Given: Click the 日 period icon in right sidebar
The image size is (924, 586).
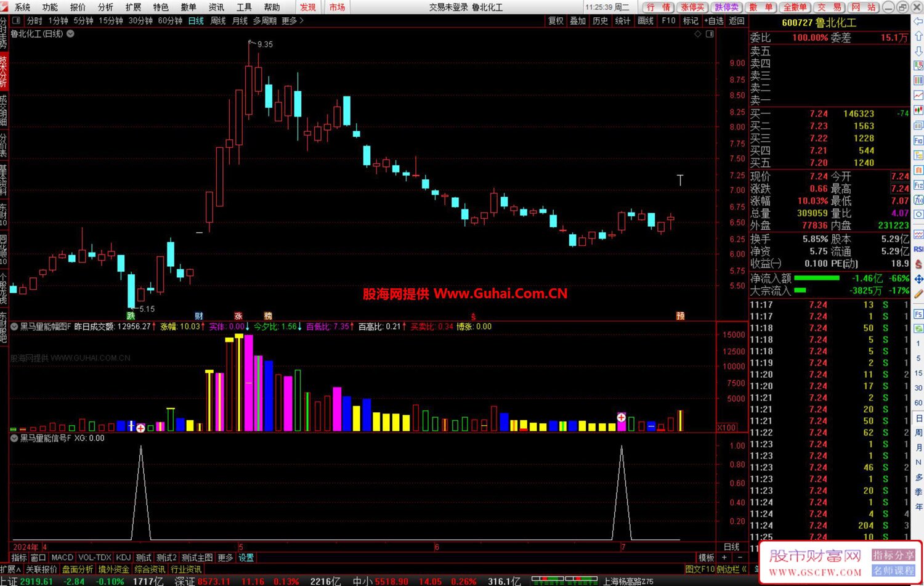Looking at the screenshot, I should (x=918, y=418).
